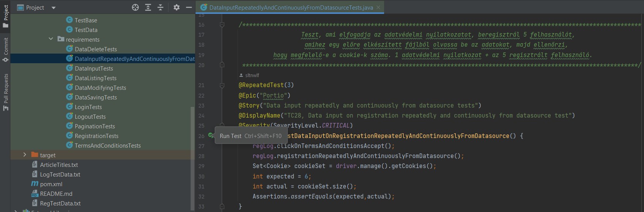Open PaginationTests class
The image size is (644, 212).
click(x=95, y=126)
